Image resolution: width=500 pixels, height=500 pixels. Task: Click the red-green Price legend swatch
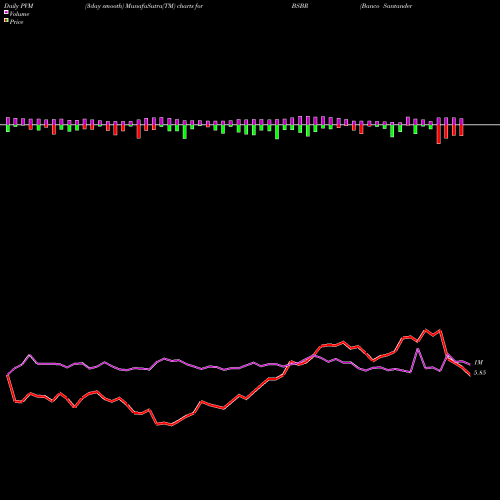point(6,21)
